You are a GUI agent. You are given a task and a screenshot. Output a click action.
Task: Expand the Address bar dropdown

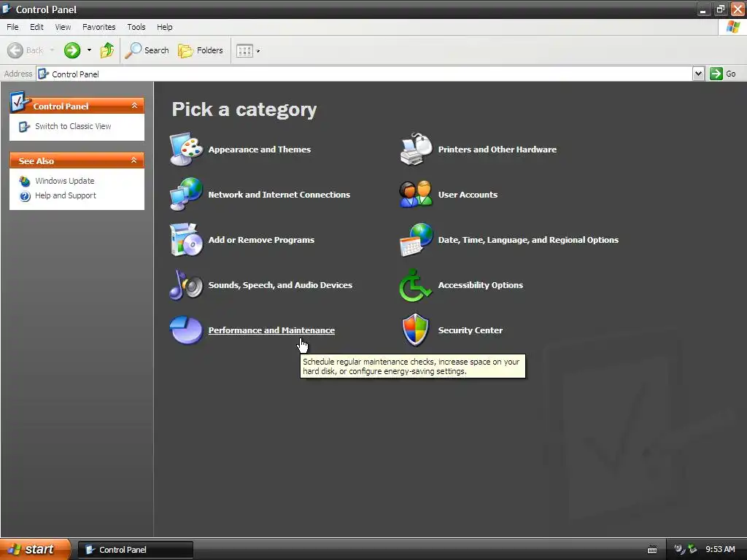698,74
